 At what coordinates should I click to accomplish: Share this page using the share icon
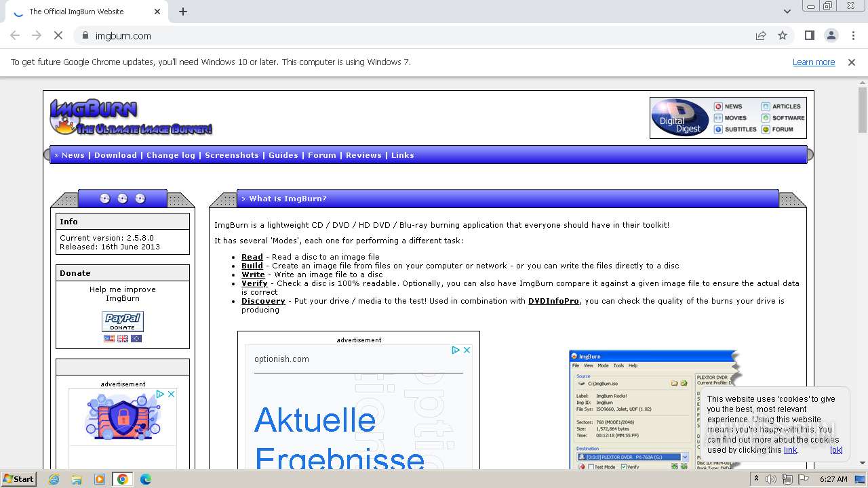point(761,36)
